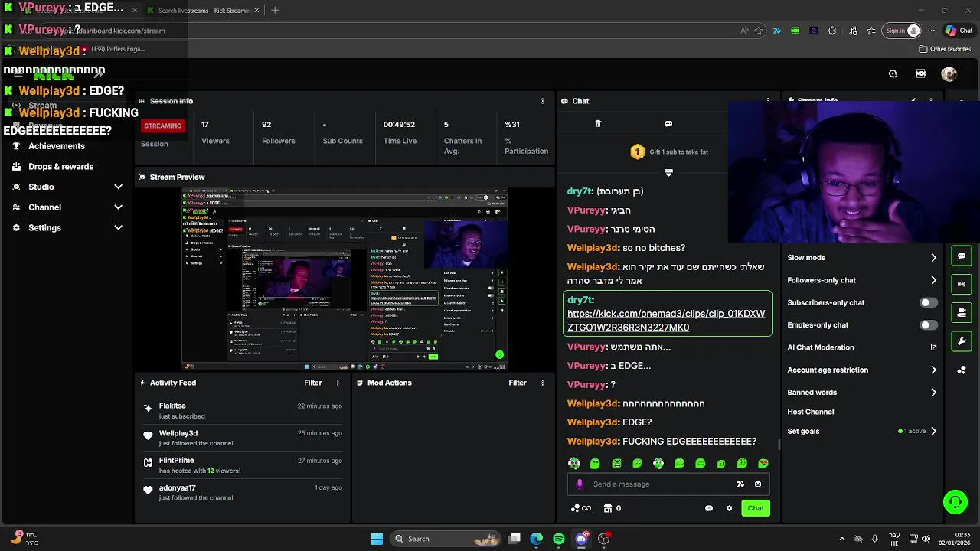Select the angry square green emote
This screenshot has width=980, height=551.
click(x=616, y=463)
